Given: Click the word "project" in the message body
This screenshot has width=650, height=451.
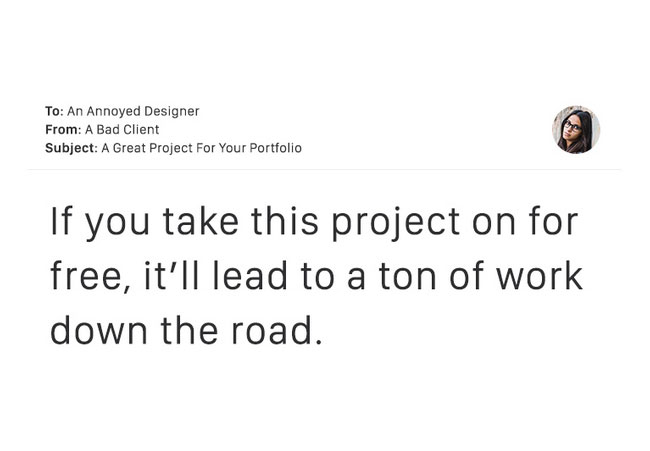Looking at the screenshot, I should point(396,224).
